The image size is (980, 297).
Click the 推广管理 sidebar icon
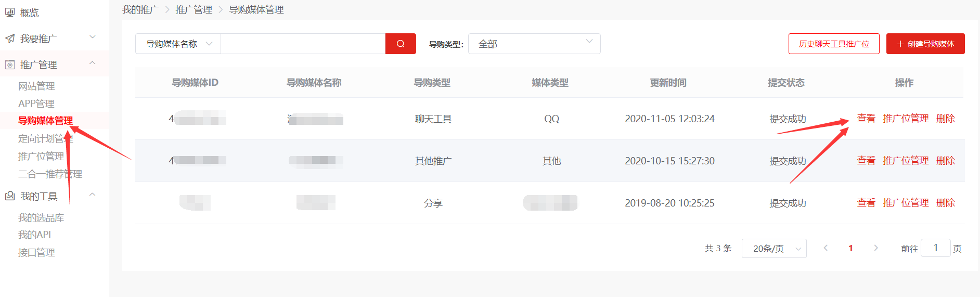tap(10, 64)
